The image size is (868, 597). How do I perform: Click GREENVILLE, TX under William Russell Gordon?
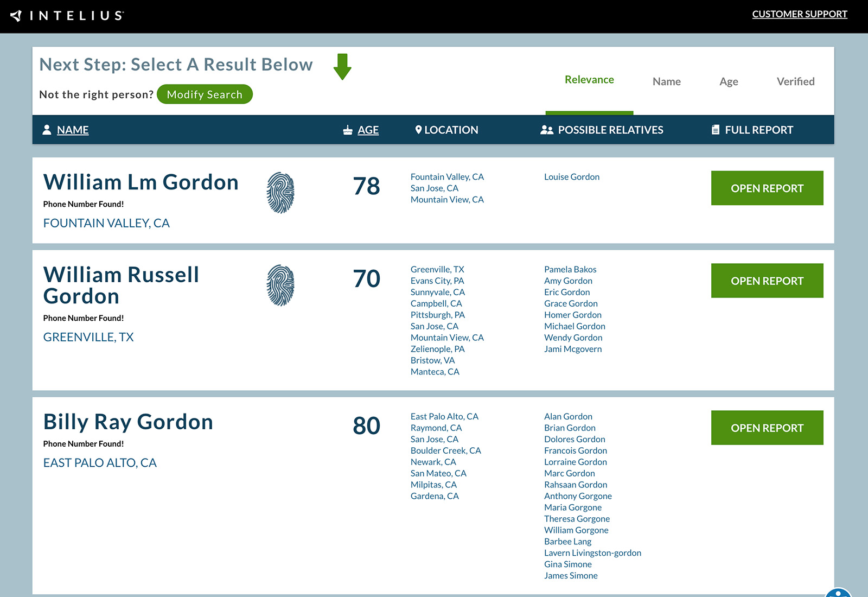(x=88, y=337)
